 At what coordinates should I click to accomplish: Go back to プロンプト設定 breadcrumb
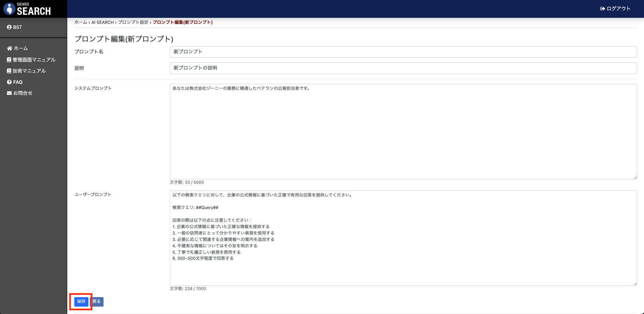[133, 22]
